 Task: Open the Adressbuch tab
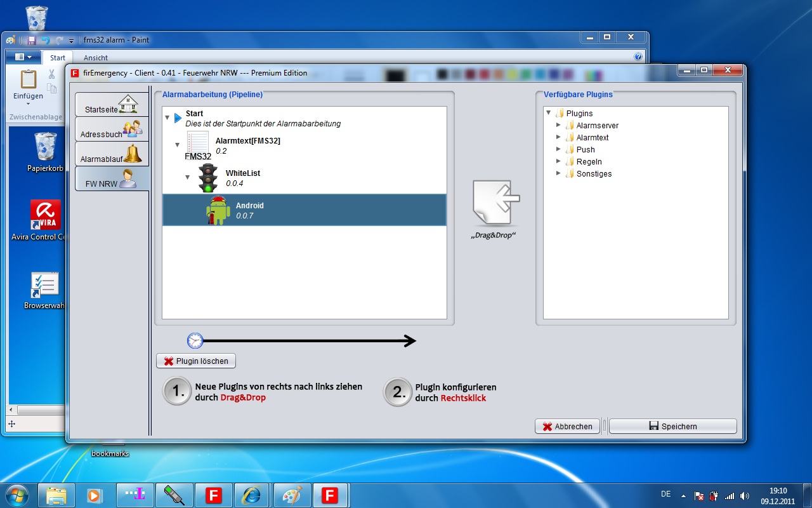[112, 130]
